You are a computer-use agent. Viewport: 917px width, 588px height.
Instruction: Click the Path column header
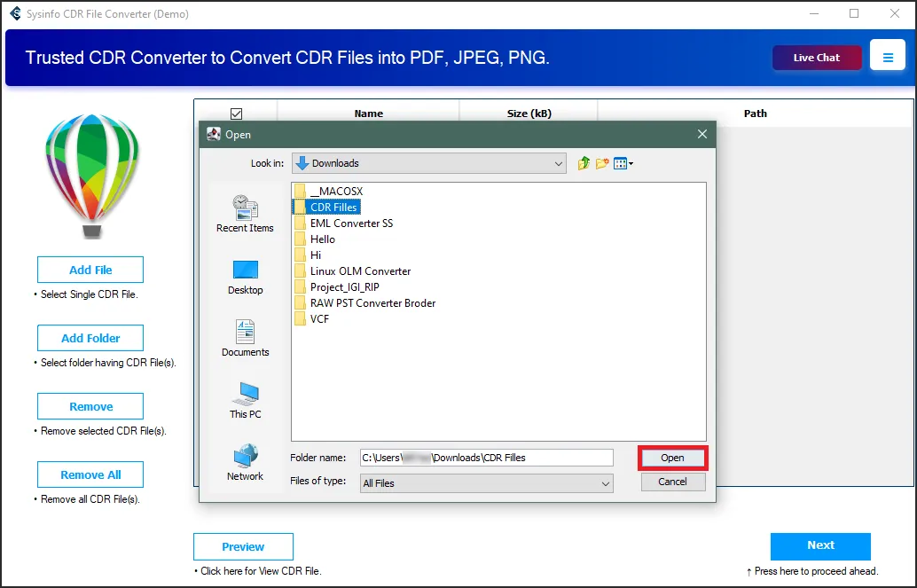click(x=755, y=114)
